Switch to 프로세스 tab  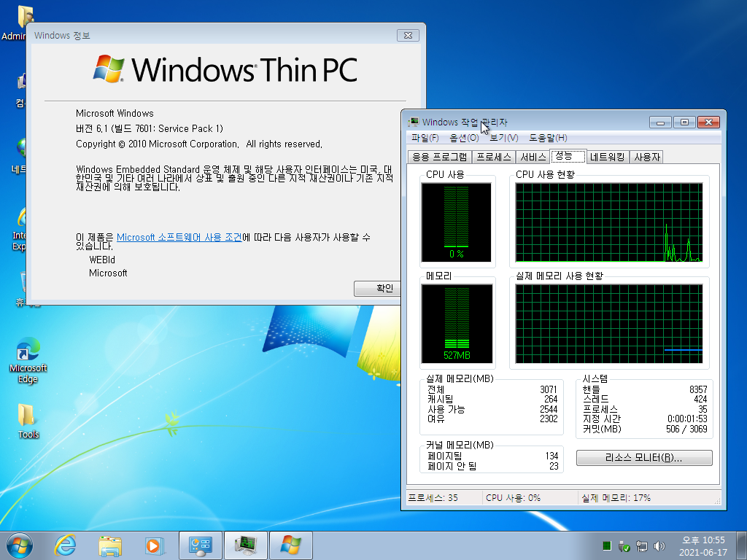pos(494,157)
